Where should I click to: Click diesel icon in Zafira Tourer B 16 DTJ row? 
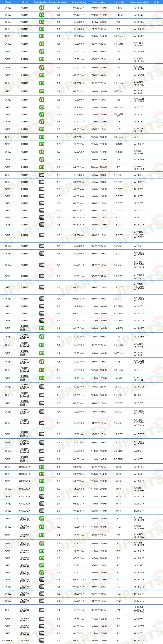(x=42, y=586)
